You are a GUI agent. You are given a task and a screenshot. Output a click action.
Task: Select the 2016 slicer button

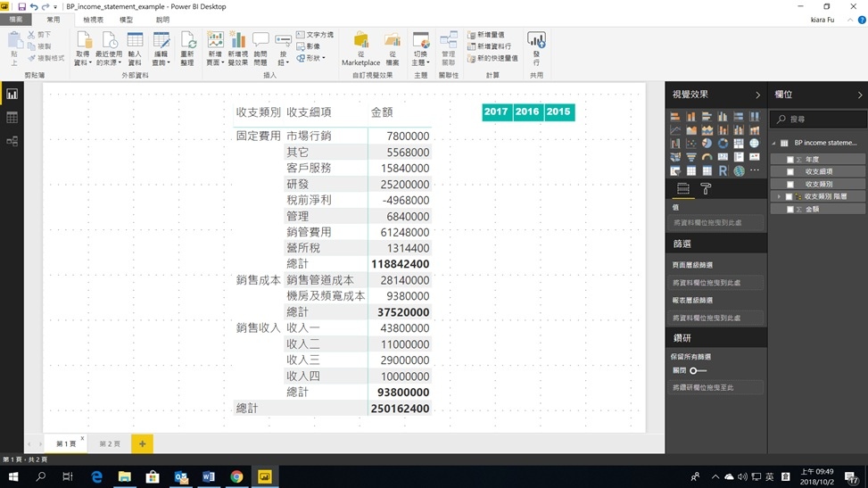527,112
